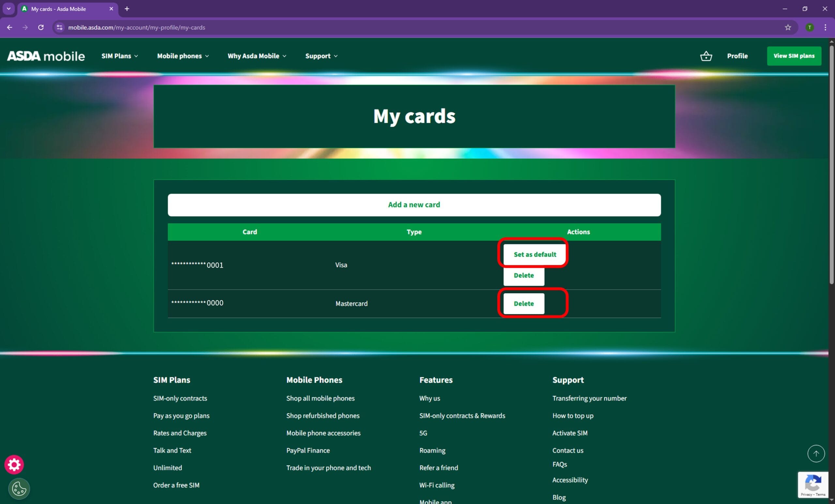Image resolution: width=835 pixels, height=504 pixels.
Task: Open SIM-only contracts & Rewards link
Action: [462, 416]
